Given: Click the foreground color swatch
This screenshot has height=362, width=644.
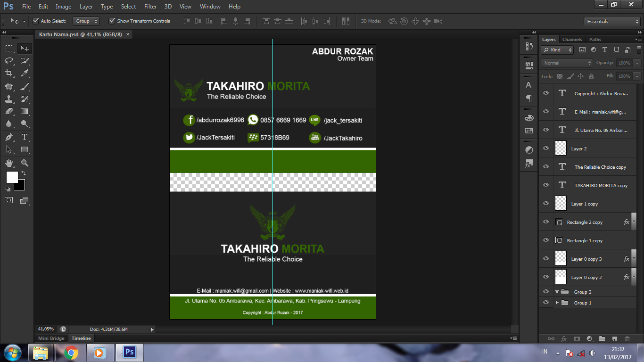Looking at the screenshot, I should tap(12, 177).
